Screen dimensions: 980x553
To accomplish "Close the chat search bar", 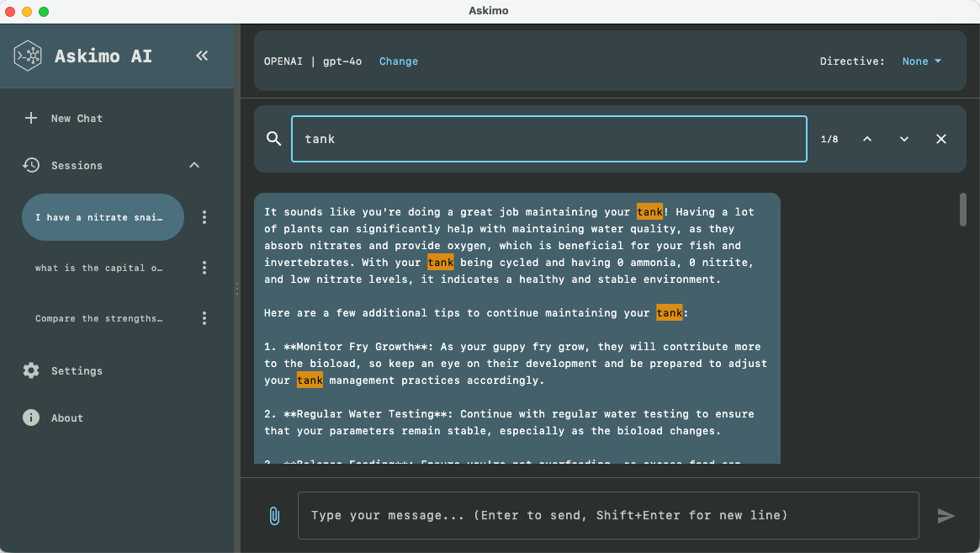I will click(941, 139).
